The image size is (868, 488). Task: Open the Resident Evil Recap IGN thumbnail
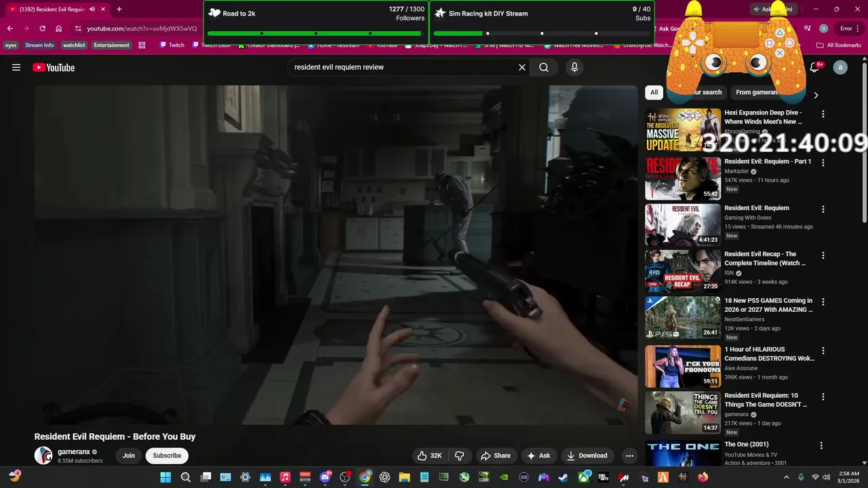683,271
